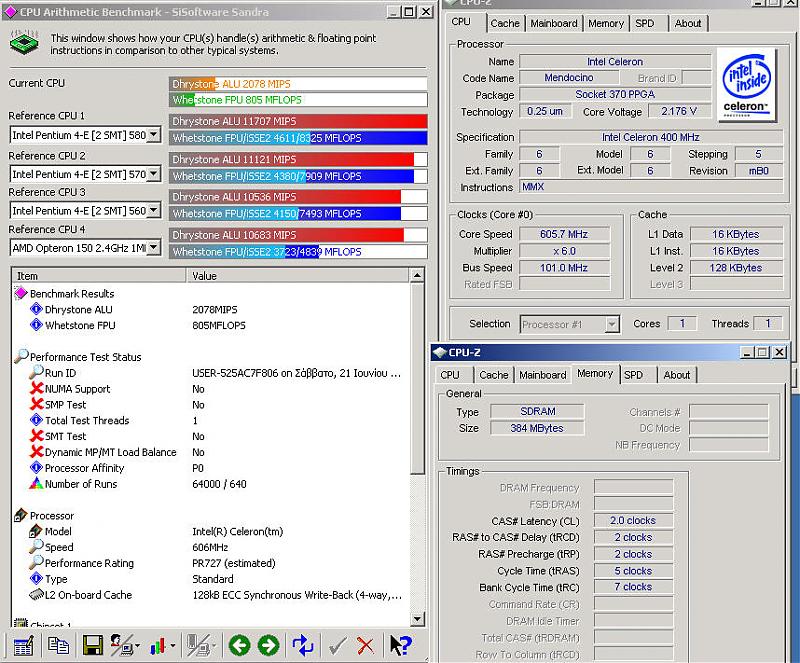Viewport: 800px width, 663px height.
Task: Open the SPD tab in lower CPU-Z window
Action: pos(633,375)
